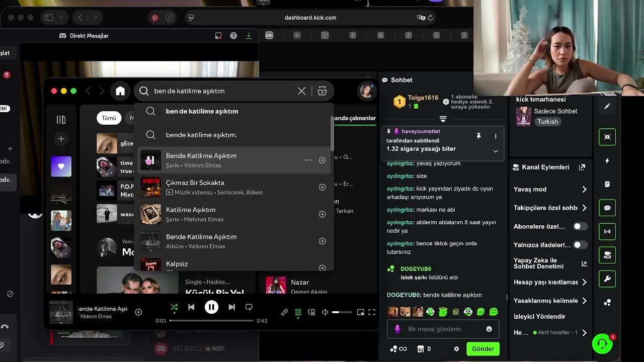644x362 pixels.
Task: Click the dashboard.kick.com address bar
Action: [x=310, y=18]
